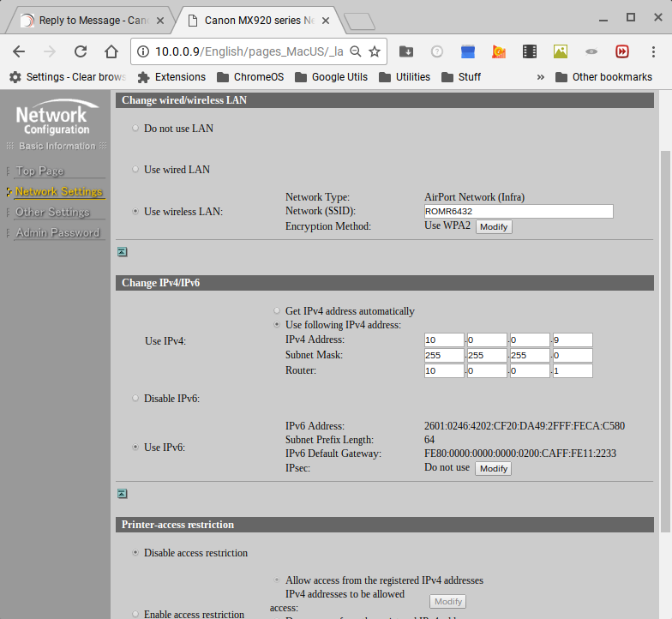
Task: Expand the hidden bookmarks overflow chevron
Action: (x=541, y=77)
